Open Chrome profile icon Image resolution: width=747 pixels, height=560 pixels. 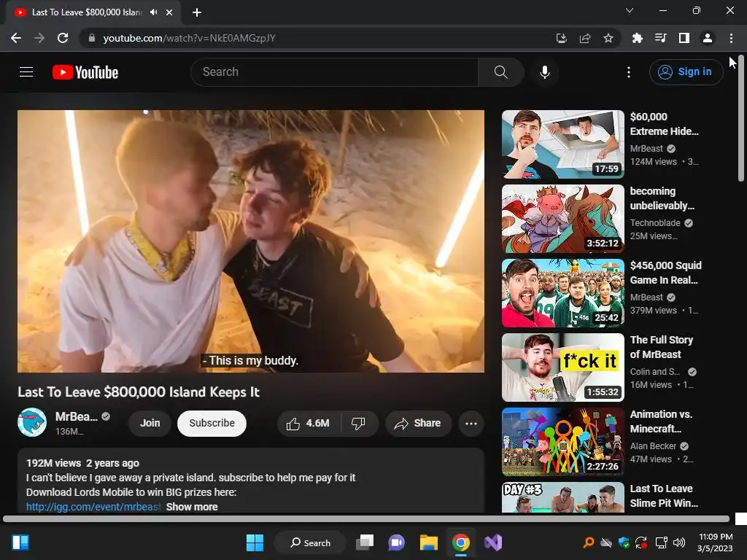click(708, 38)
